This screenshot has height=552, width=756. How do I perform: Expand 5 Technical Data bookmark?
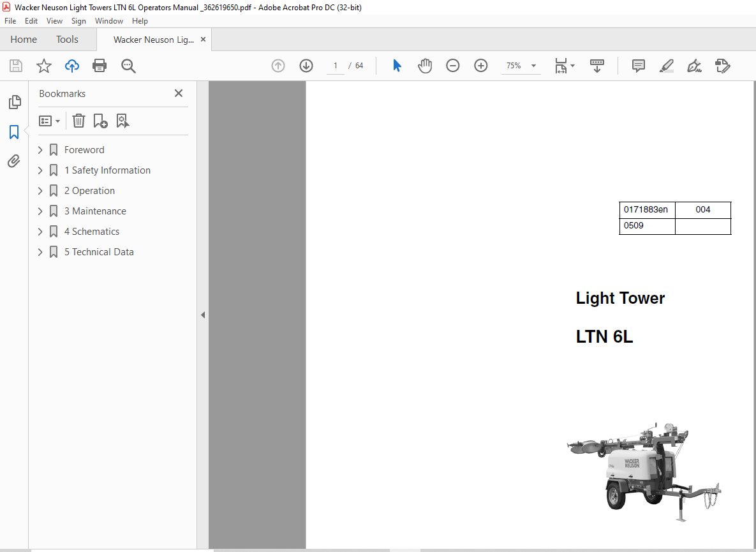coord(40,252)
